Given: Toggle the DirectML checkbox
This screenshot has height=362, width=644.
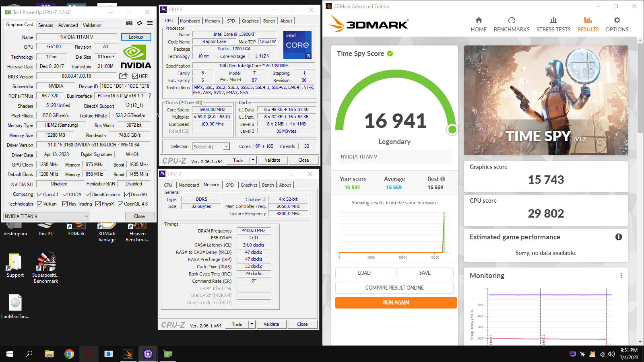Looking at the screenshot, I should click(127, 194).
